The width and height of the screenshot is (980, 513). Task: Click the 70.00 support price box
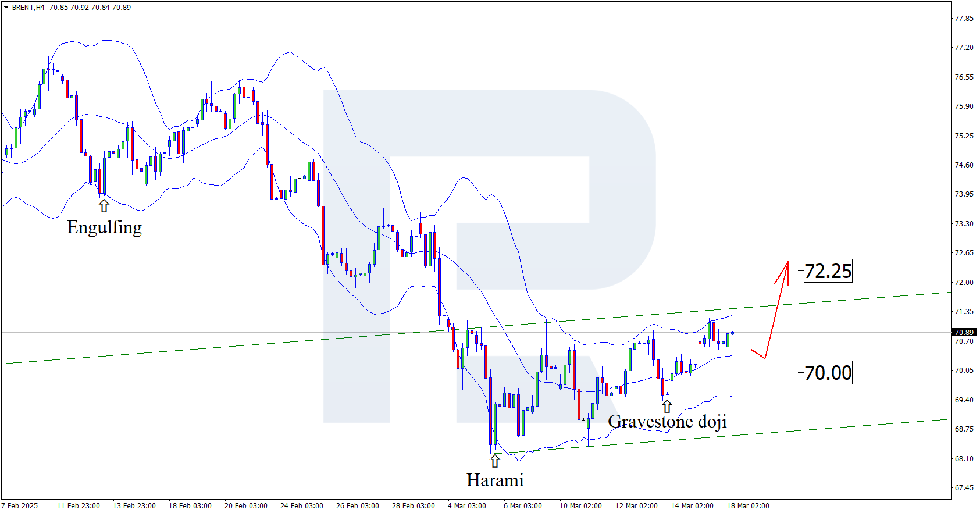click(828, 373)
